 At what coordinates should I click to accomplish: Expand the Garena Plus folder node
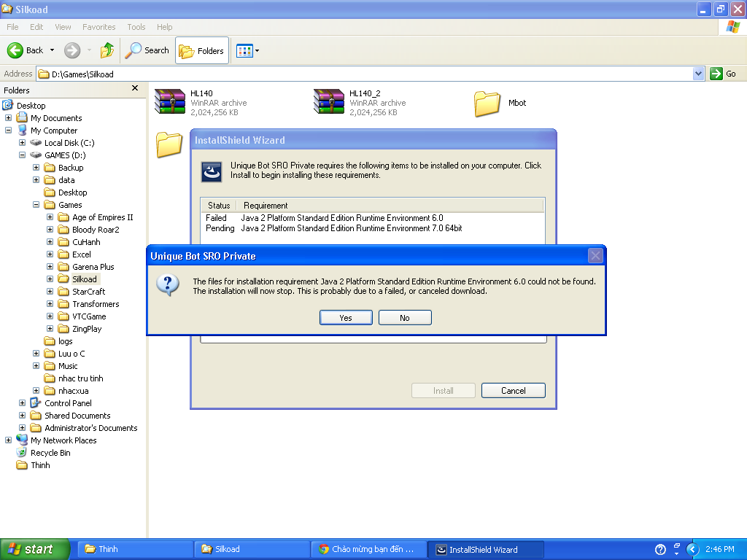(50, 266)
